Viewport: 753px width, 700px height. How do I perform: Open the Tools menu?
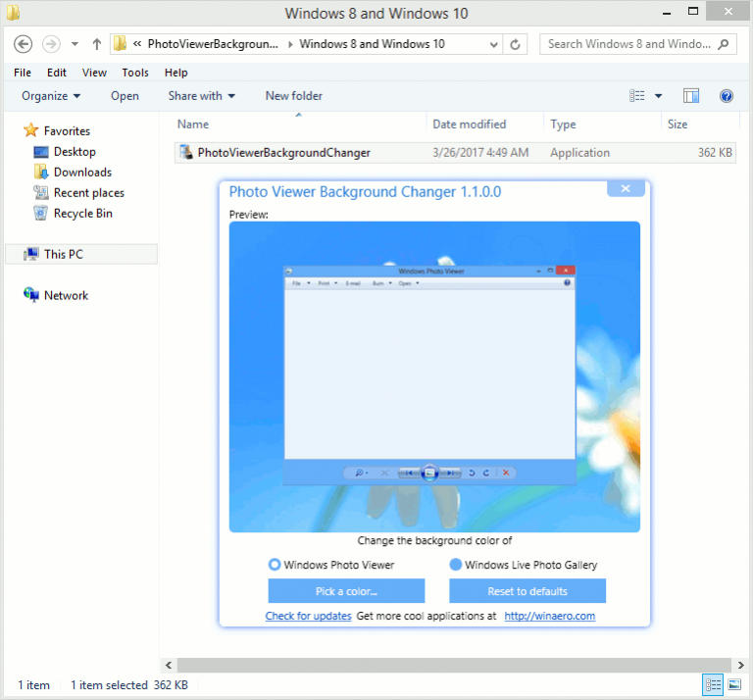coord(135,73)
